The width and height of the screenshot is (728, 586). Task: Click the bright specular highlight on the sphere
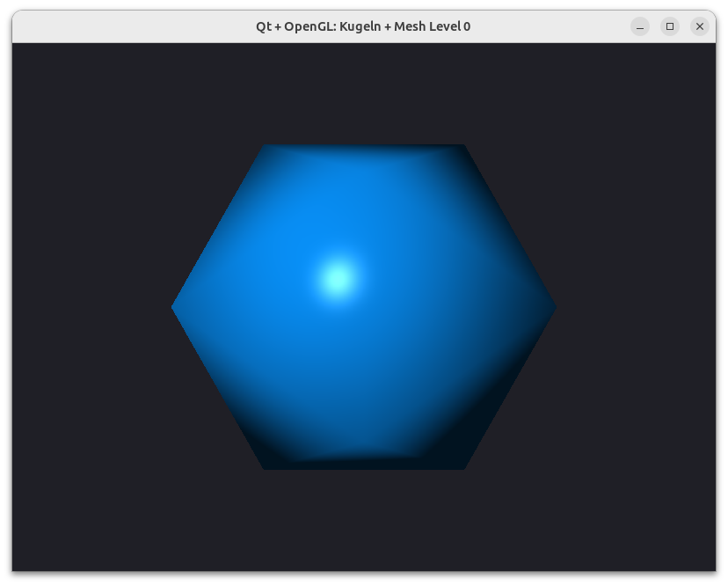338,278
